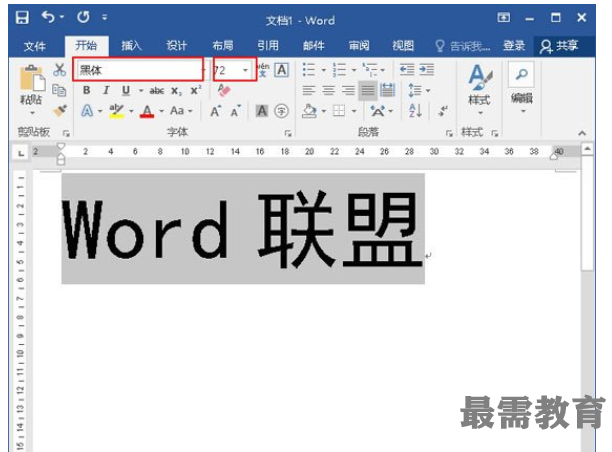The image size is (612, 452).
Task: Align text right
Action: tap(348, 91)
